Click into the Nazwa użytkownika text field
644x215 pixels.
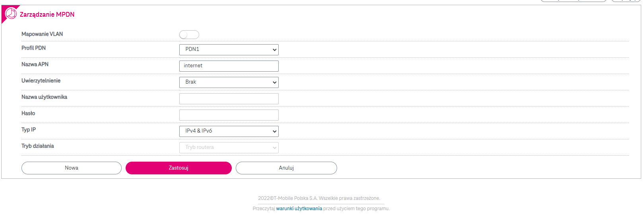tap(229, 99)
